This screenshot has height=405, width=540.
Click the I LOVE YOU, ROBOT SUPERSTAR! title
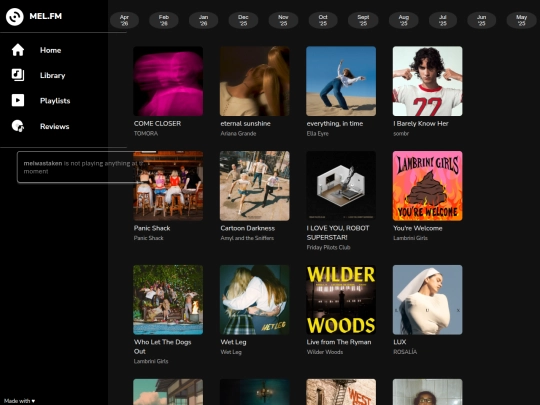(338, 233)
